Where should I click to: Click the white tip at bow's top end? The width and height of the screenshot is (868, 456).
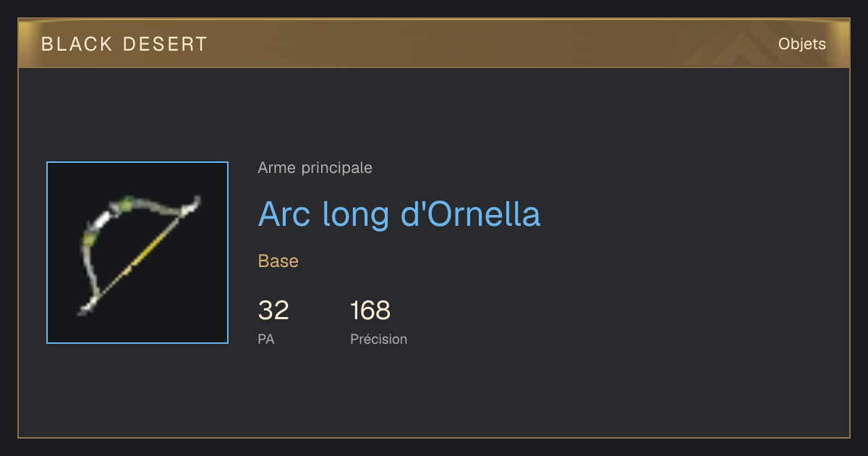(x=192, y=205)
